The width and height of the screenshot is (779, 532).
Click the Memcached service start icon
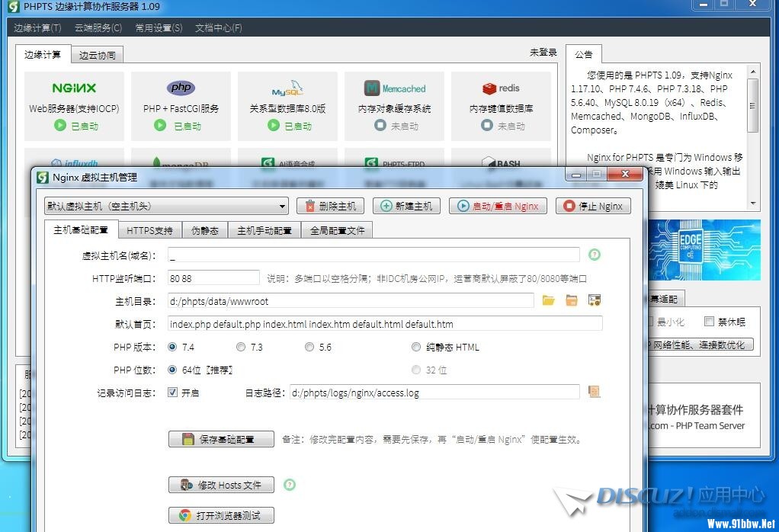380,126
